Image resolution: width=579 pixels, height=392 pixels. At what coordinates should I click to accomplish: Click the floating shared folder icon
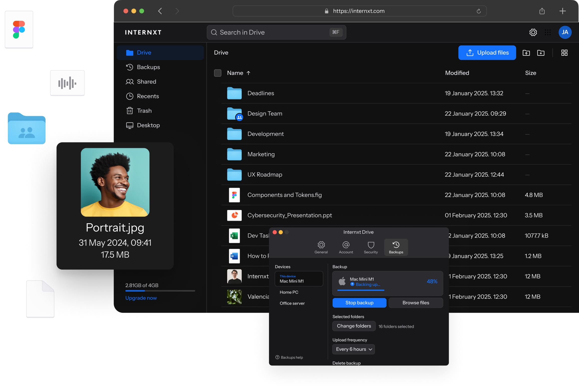[x=27, y=128]
